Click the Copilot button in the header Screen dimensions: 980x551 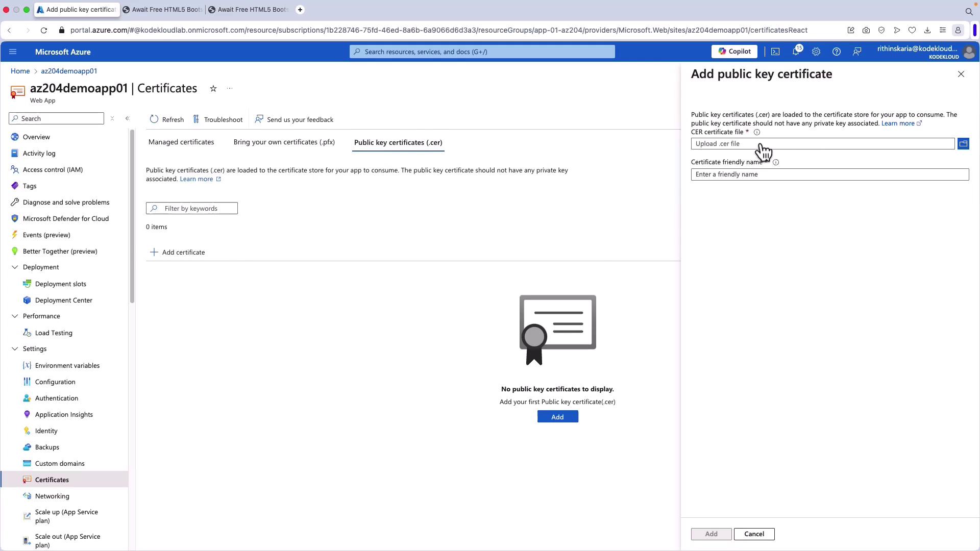(734, 52)
